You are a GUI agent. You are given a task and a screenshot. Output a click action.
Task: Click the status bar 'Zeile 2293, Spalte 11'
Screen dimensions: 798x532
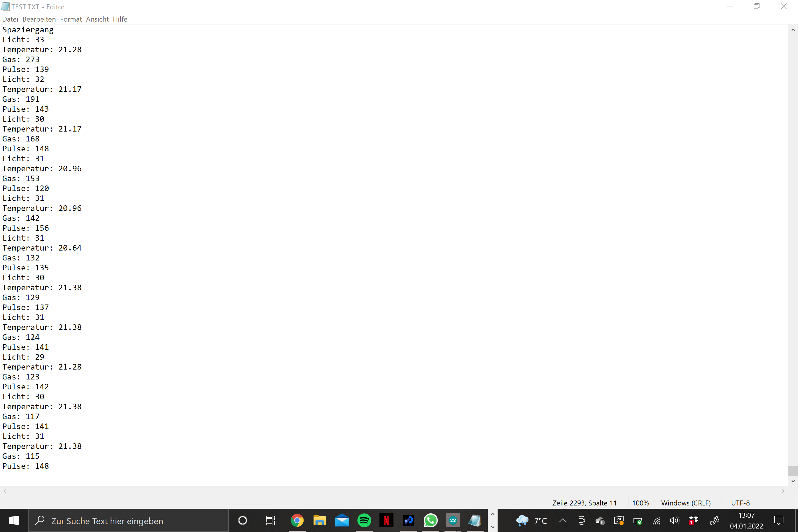point(584,503)
